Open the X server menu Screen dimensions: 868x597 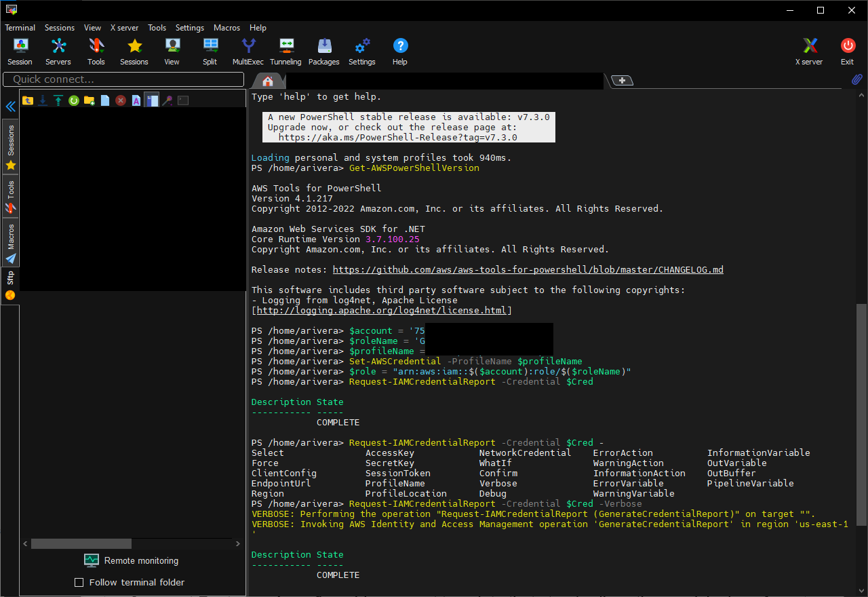click(x=124, y=28)
